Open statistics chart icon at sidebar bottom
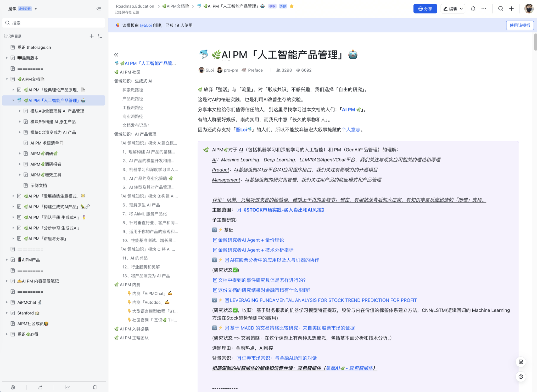The height and width of the screenshot is (392, 537). [x=68, y=387]
